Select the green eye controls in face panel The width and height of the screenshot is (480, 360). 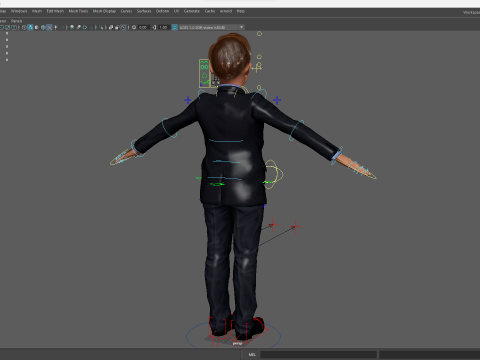pos(204,67)
